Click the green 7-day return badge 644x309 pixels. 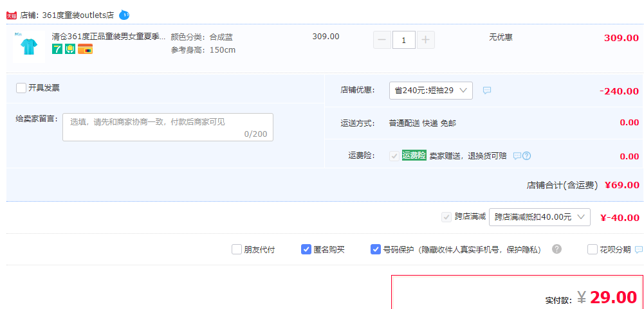[57, 49]
